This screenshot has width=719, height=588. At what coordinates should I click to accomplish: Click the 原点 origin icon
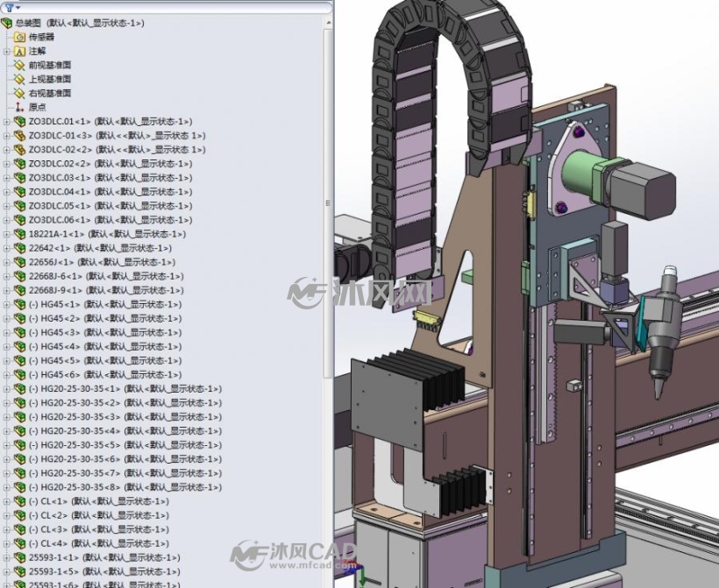pyautogui.click(x=19, y=107)
